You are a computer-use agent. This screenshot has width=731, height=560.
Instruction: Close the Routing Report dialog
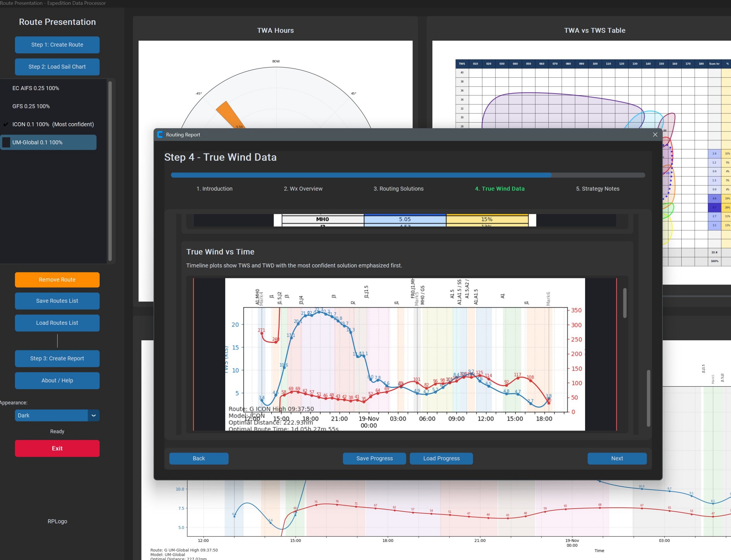[x=655, y=134]
